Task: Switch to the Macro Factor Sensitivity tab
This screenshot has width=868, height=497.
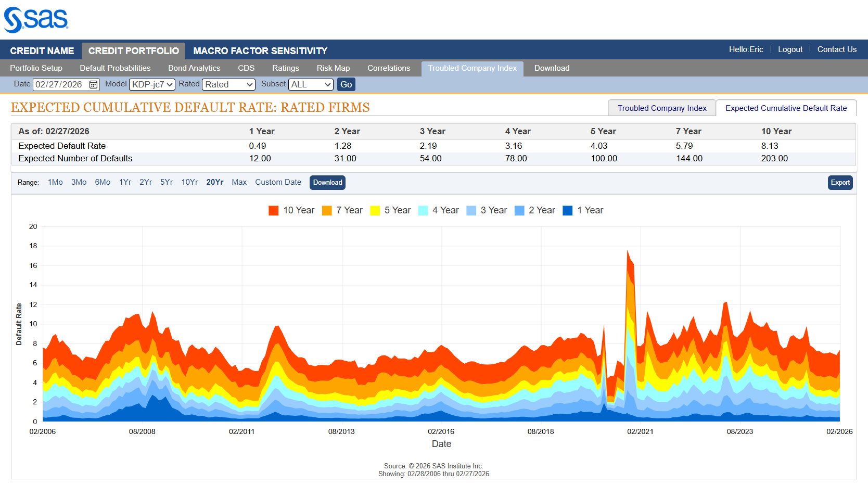Action: point(260,51)
